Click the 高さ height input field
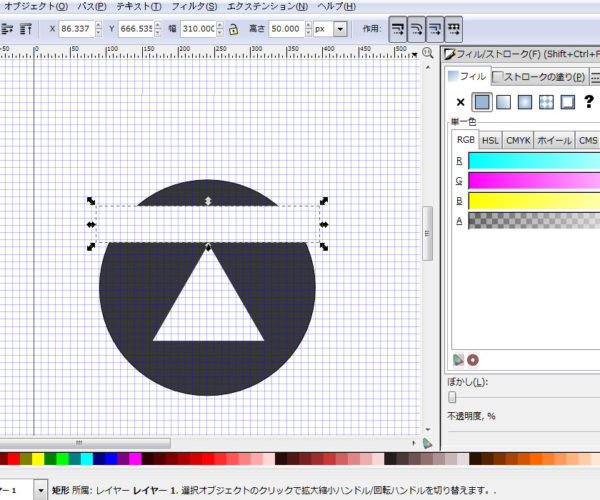Screen dimensions: 600x500 287,29
